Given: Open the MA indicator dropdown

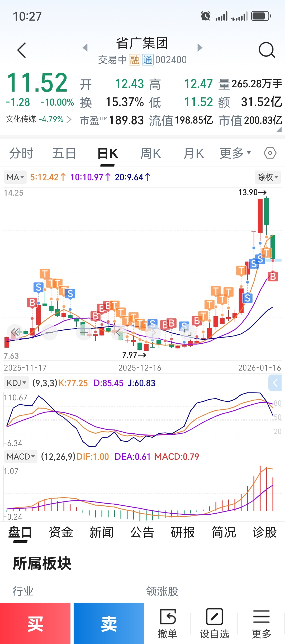Looking at the screenshot, I should [x=15, y=177].
